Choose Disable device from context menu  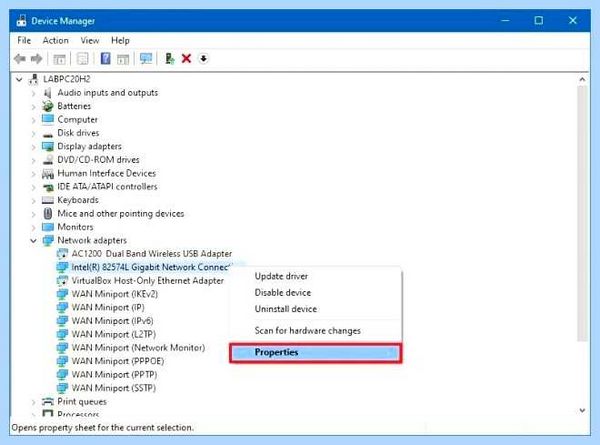pos(315,292)
